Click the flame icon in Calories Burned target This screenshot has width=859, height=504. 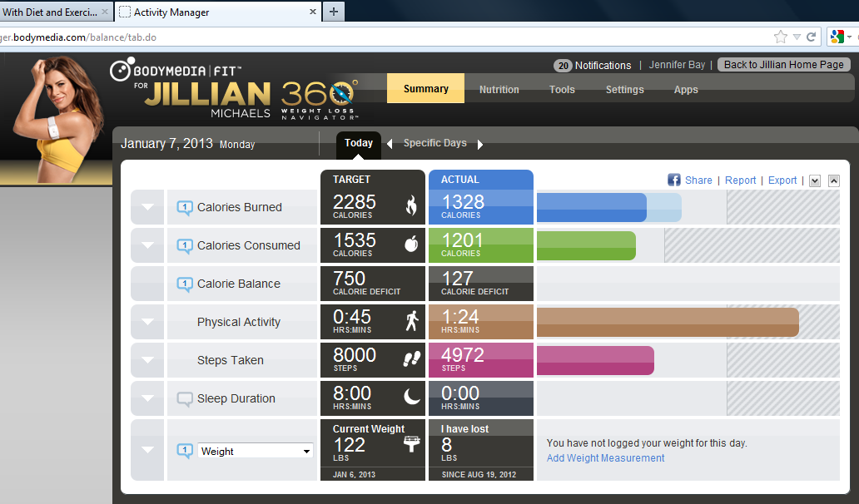pyautogui.click(x=411, y=205)
